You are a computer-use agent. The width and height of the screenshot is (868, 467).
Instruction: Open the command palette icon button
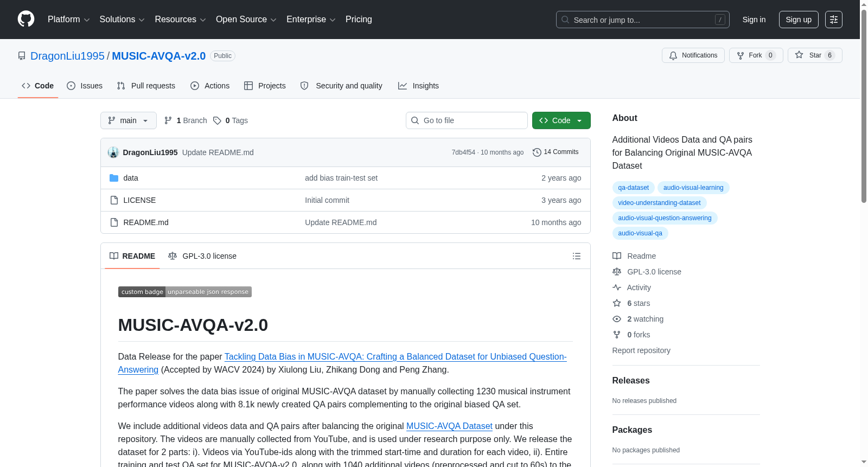click(834, 20)
